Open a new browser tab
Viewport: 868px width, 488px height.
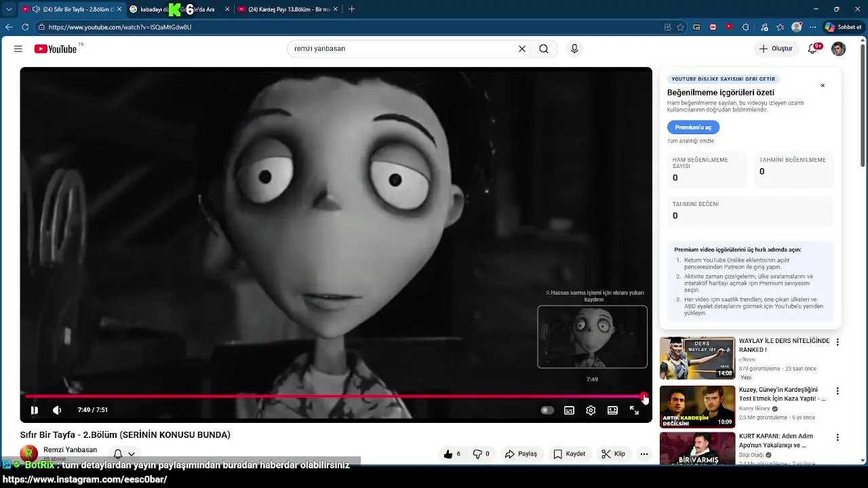pos(351,9)
